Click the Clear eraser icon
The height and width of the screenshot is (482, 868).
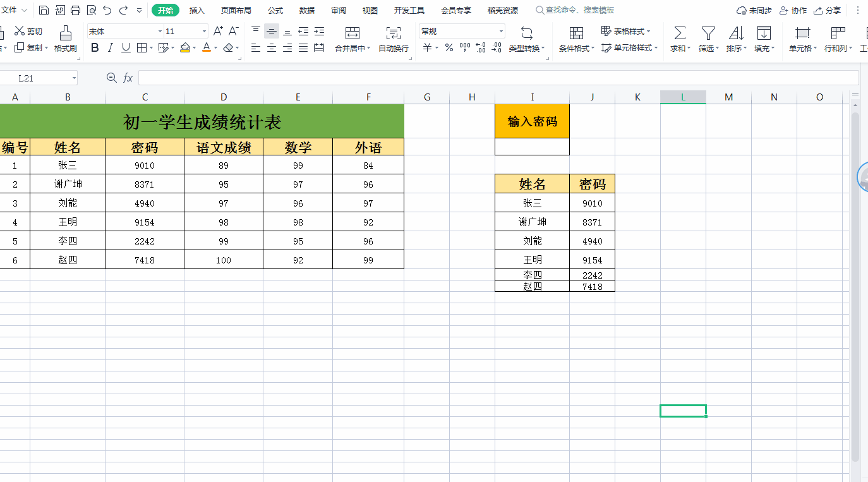pos(229,47)
